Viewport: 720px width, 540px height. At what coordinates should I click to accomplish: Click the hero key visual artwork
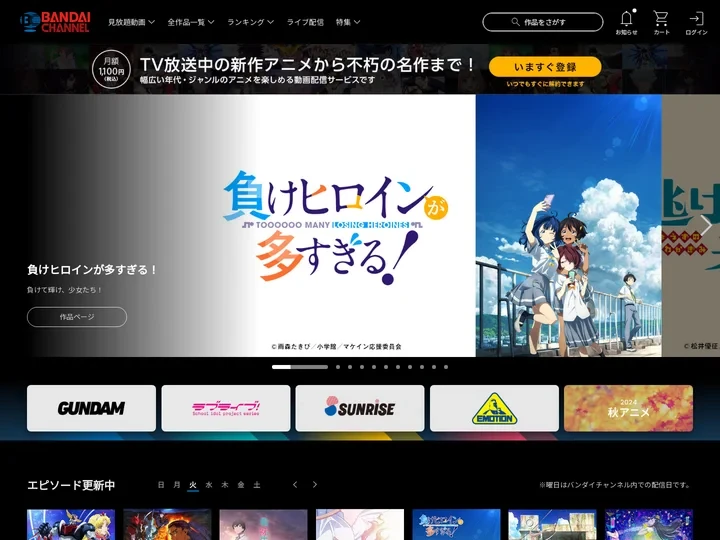568,225
